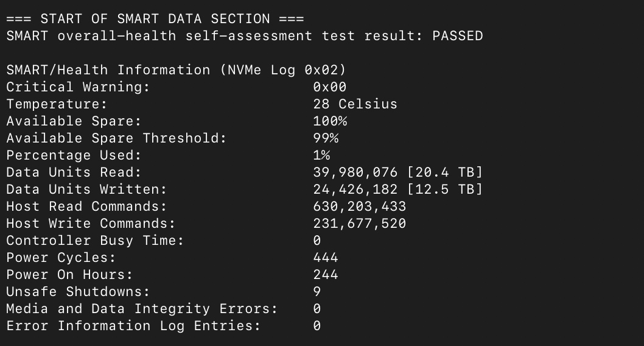Image resolution: width=644 pixels, height=346 pixels.
Task: Click the Data Units Written value
Action: (397, 189)
